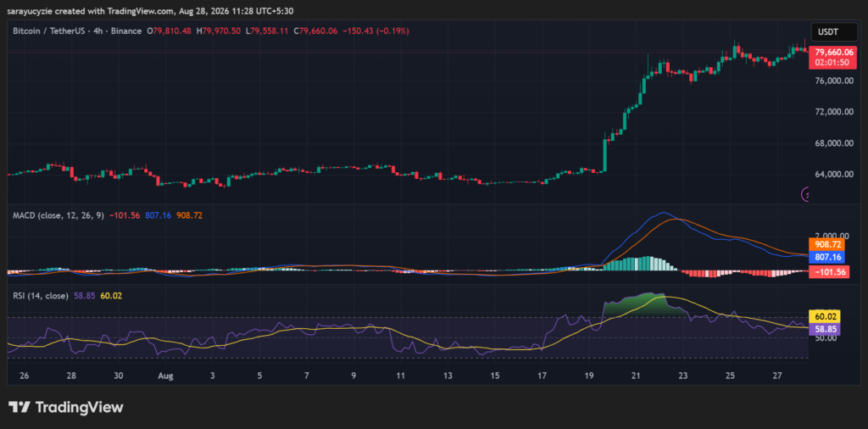Click the purple lightning event icon
This screenshot has height=429, width=868.
click(x=806, y=194)
